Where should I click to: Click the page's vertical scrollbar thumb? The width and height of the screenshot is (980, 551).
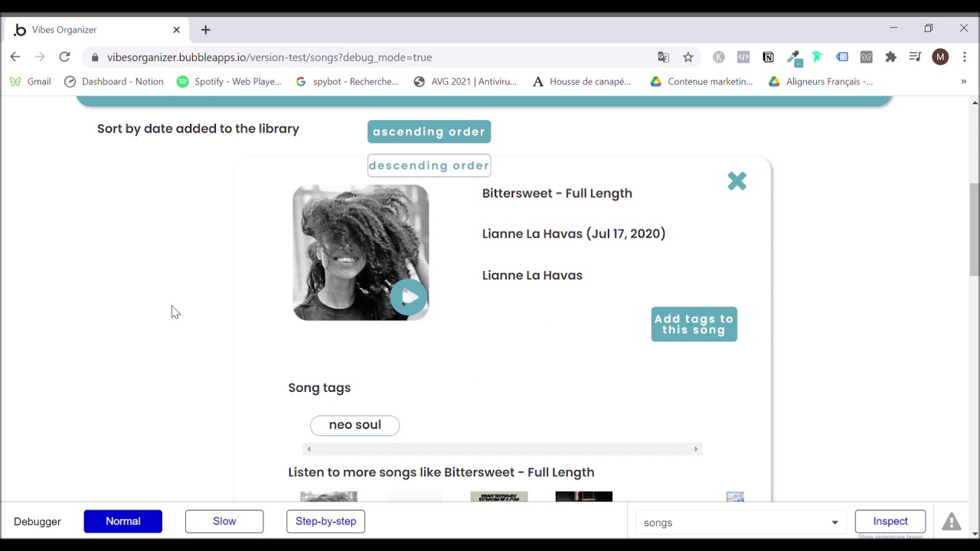tap(975, 230)
